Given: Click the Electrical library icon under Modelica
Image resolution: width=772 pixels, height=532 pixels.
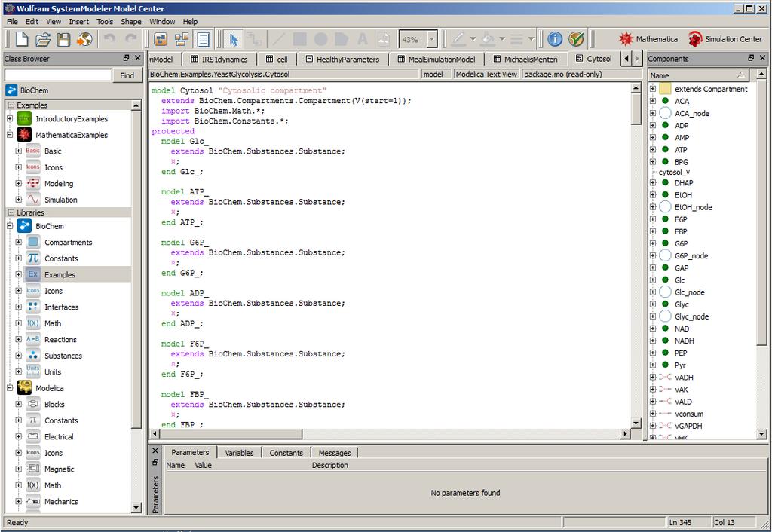Looking at the screenshot, I should 33,436.
